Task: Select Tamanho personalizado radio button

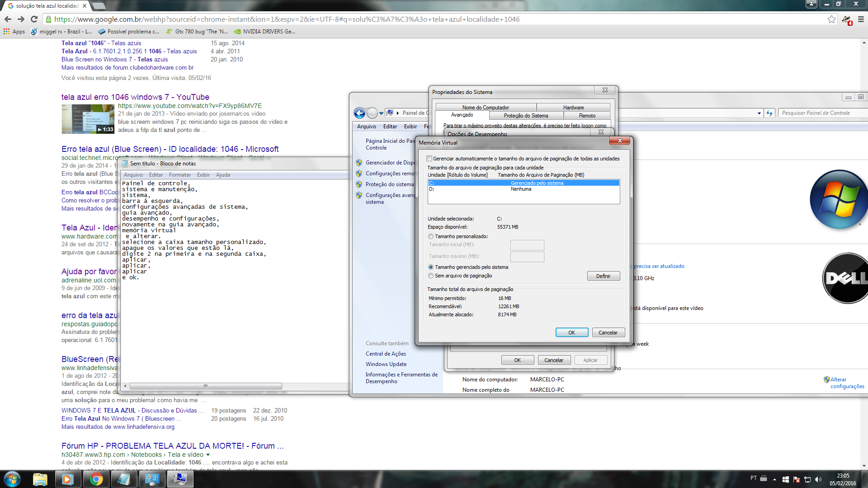Action: click(431, 236)
